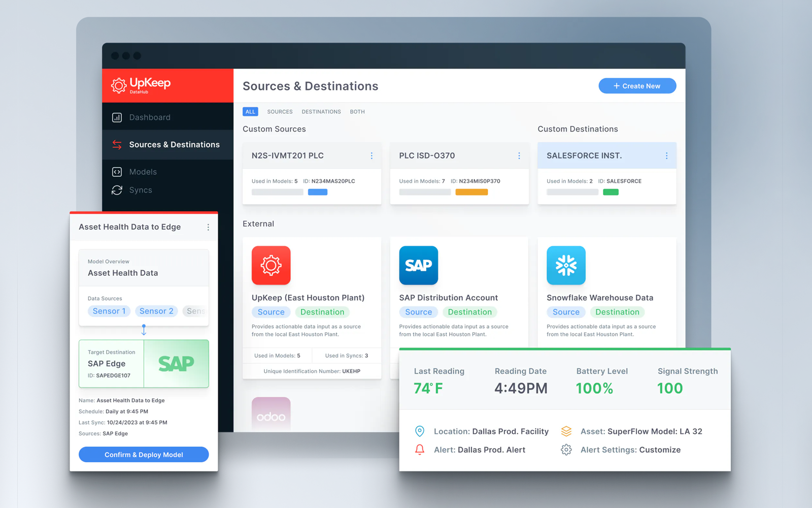The width and height of the screenshot is (812, 508).
Task: Click Source tag on UpKeep East Houston
Action: [x=271, y=312]
